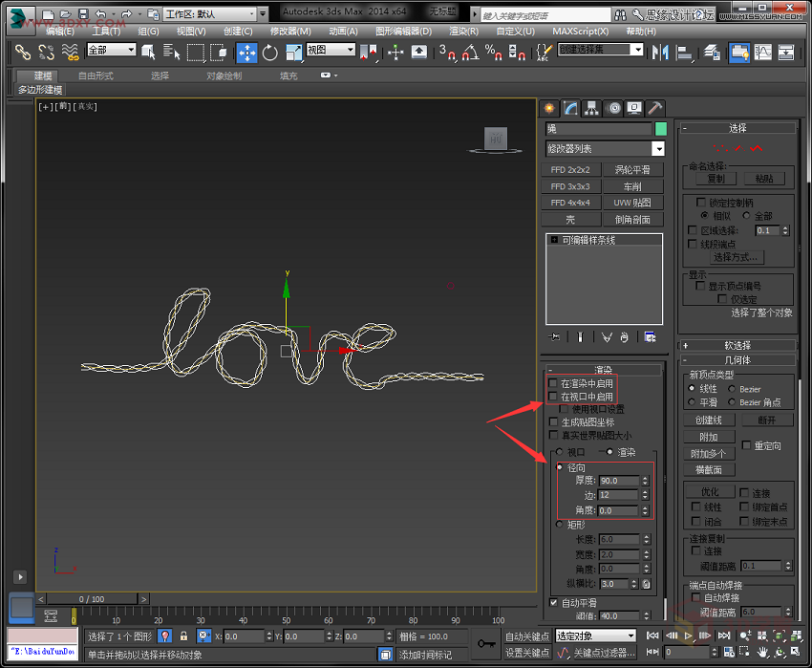This screenshot has width=812, height=668.
Task: Toggle Window/Crossing selection mode
Action: tap(219, 53)
